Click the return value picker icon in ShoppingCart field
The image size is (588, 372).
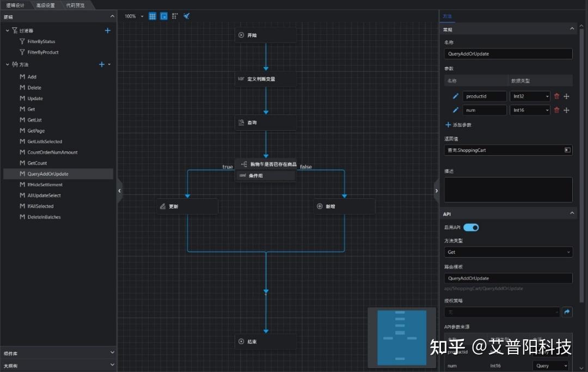pyautogui.click(x=567, y=150)
